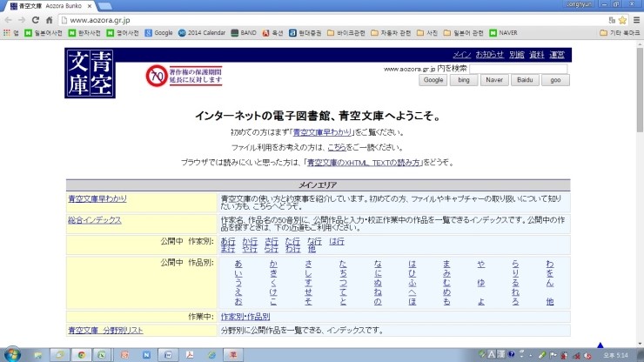Open the Chrome hamburger menu
This screenshot has width=644, height=362.
637,20
